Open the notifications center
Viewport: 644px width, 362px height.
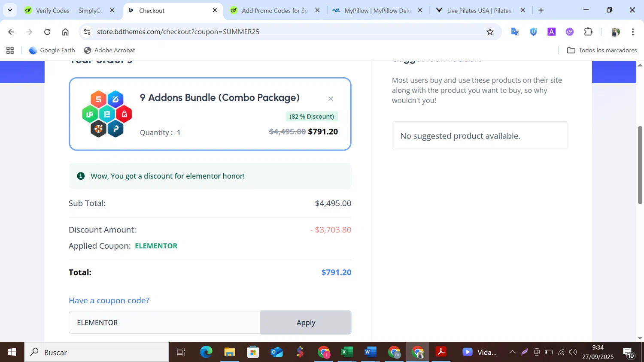click(x=629, y=352)
